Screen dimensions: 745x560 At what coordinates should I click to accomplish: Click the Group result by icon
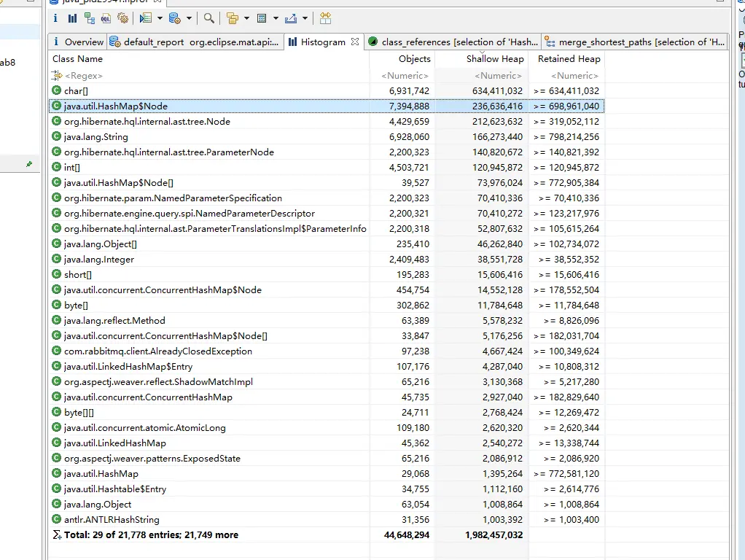233,18
